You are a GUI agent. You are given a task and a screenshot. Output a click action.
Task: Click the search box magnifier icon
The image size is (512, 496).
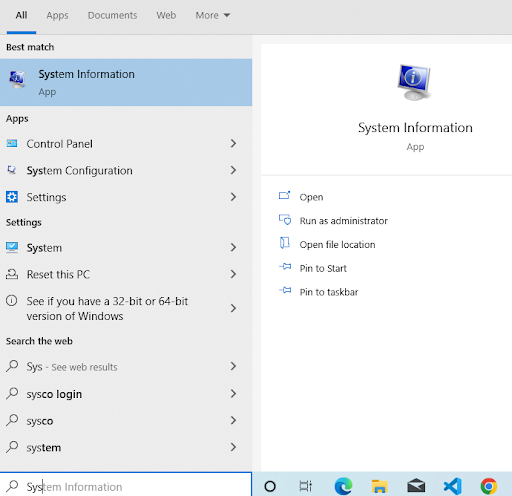click(12, 486)
